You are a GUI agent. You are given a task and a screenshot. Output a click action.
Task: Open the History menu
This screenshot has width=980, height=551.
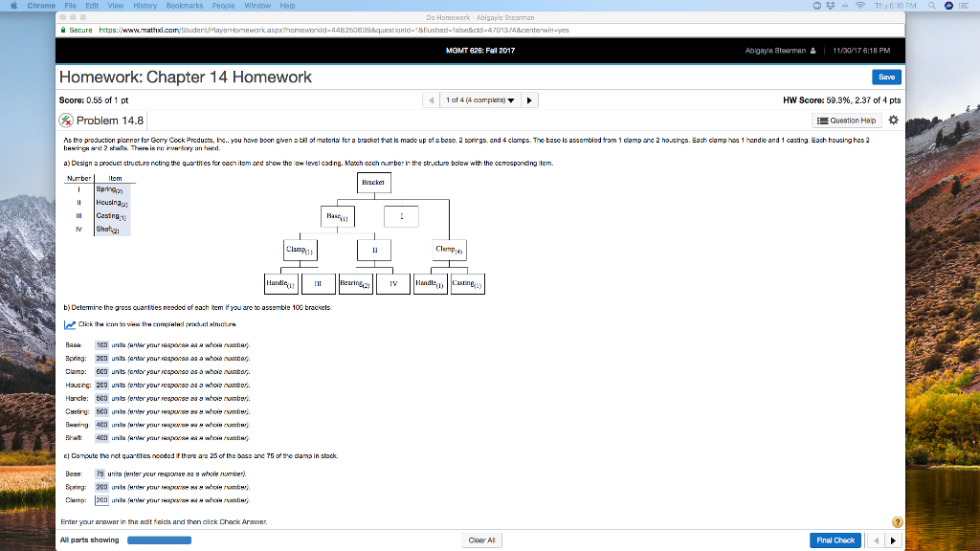click(x=145, y=4)
